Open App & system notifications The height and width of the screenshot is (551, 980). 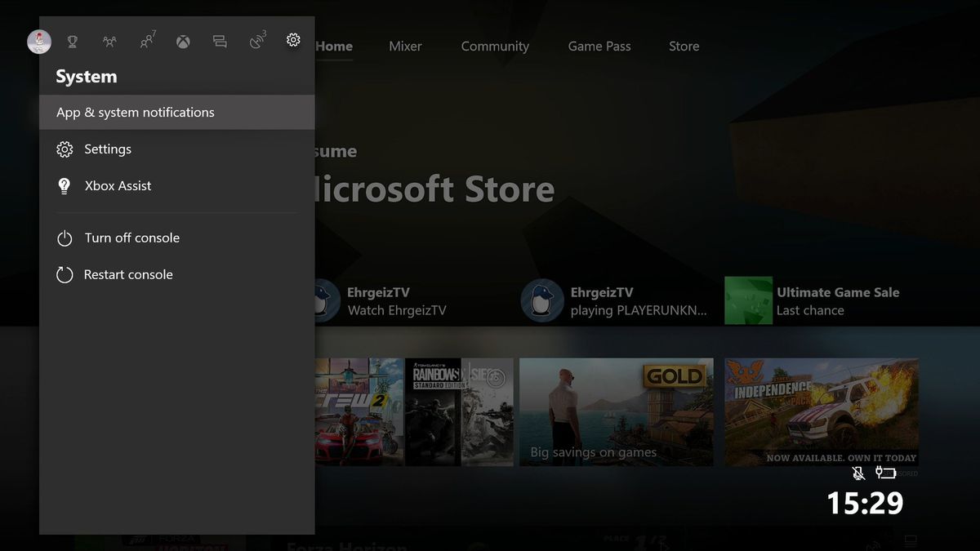135,112
